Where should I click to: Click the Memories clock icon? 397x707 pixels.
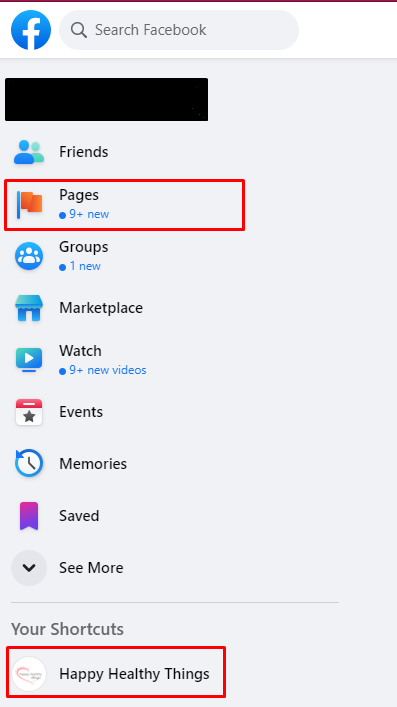click(29, 464)
